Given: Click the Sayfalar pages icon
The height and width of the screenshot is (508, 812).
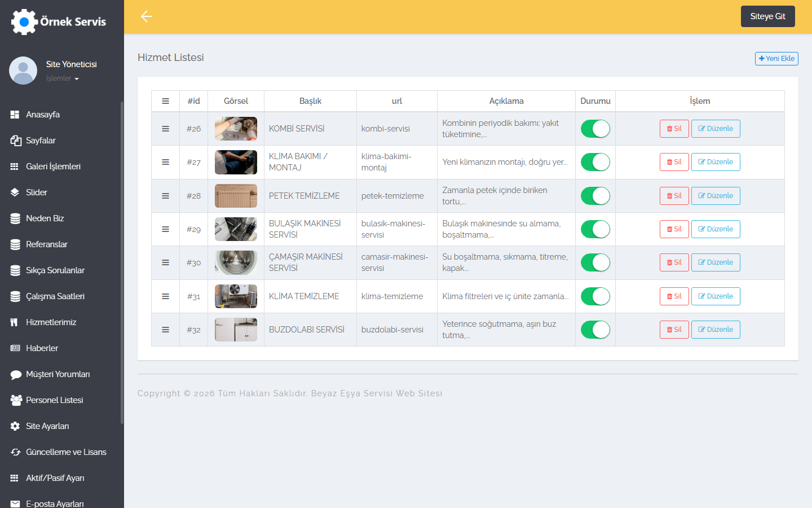Looking at the screenshot, I should 15,141.
